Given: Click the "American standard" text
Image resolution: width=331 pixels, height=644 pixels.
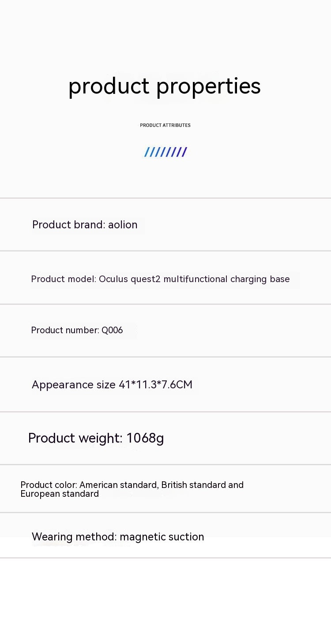Looking at the screenshot, I should click(x=118, y=485).
